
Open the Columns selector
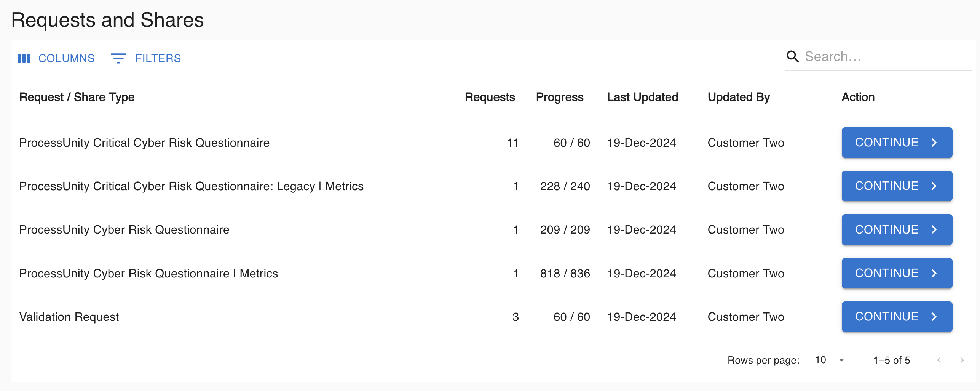pos(56,58)
